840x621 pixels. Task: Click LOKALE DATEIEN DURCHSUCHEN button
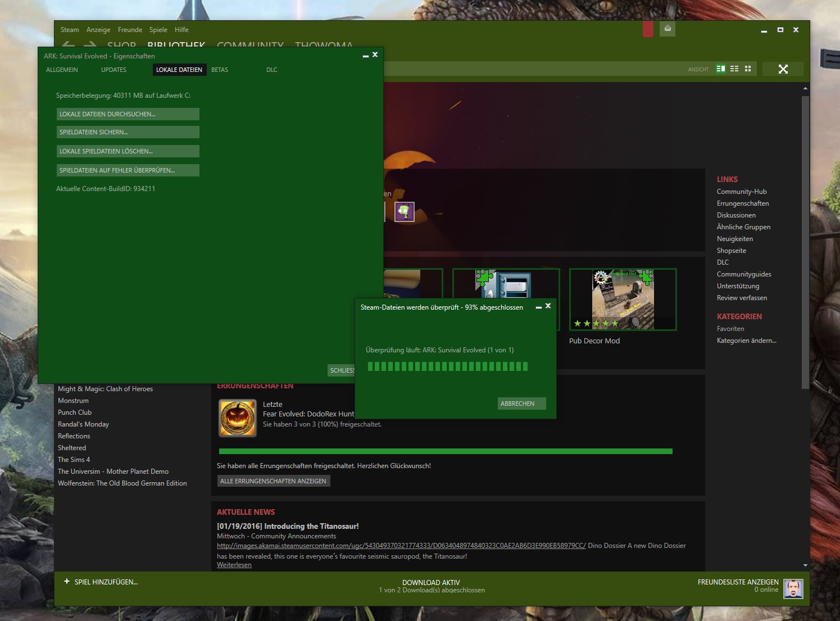128,114
